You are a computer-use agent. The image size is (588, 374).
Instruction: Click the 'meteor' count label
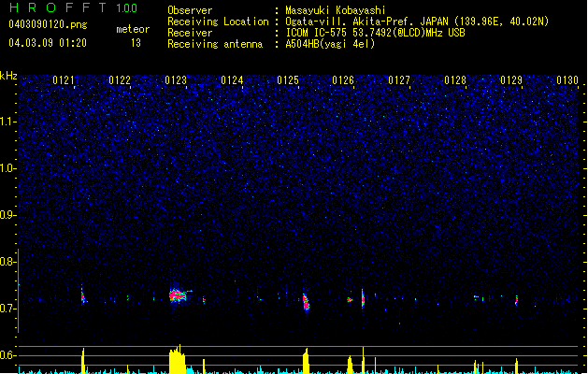point(133,29)
